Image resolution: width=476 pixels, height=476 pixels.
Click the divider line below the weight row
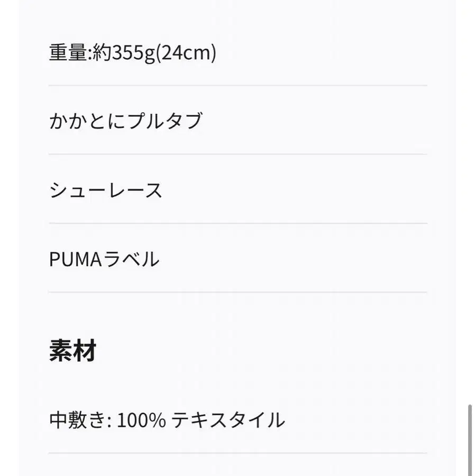[x=238, y=86]
